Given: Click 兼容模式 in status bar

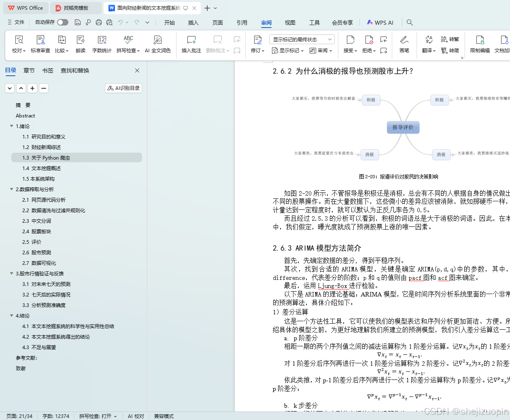Looking at the screenshot, I should click(x=164, y=416).
